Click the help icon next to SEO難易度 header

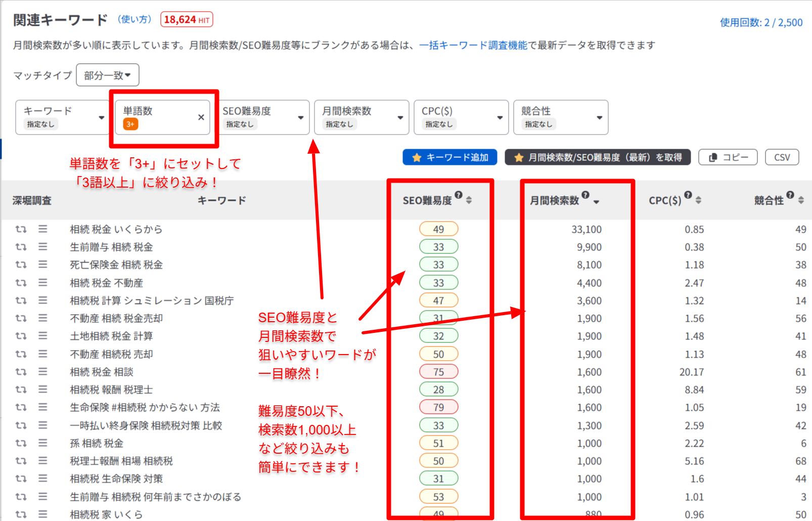coord(458,195)
